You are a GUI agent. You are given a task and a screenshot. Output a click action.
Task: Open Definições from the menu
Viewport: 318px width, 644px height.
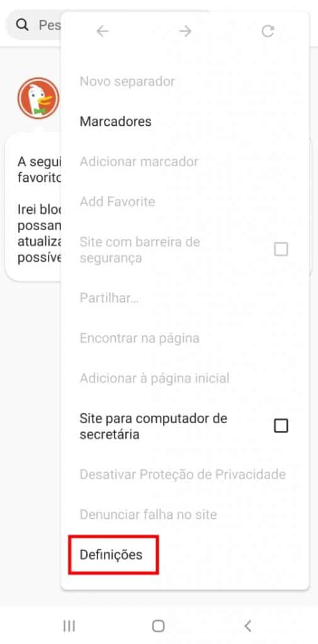click(x=111, y=555)
